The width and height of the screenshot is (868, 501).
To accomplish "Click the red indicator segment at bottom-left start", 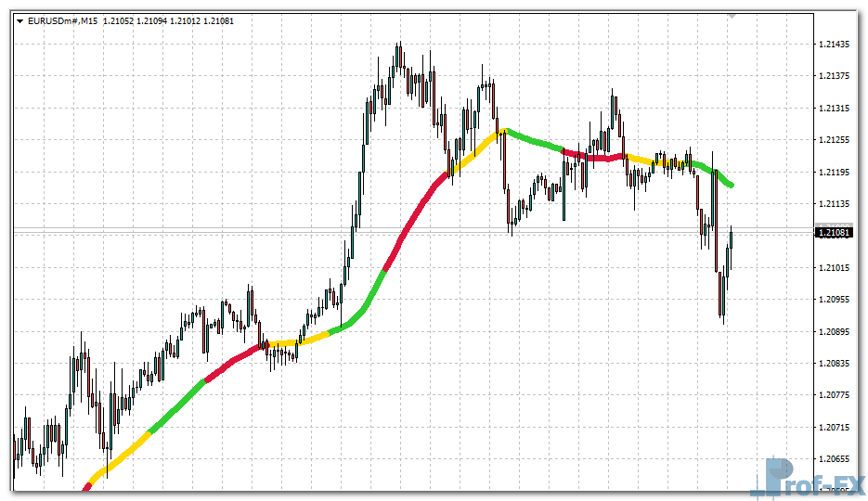I will tap(87, 485).
